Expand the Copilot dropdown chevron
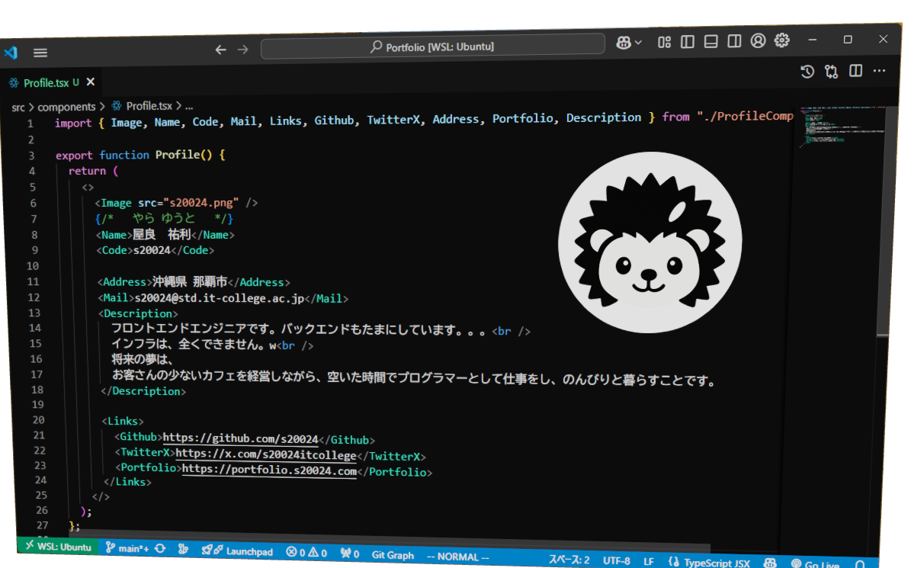 (638, 43)
